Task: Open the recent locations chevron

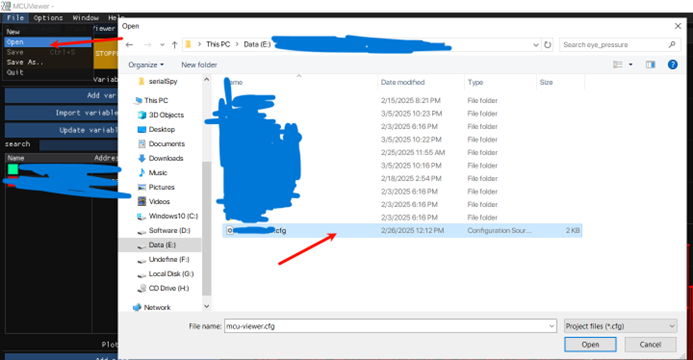Action: click(162, 45)
